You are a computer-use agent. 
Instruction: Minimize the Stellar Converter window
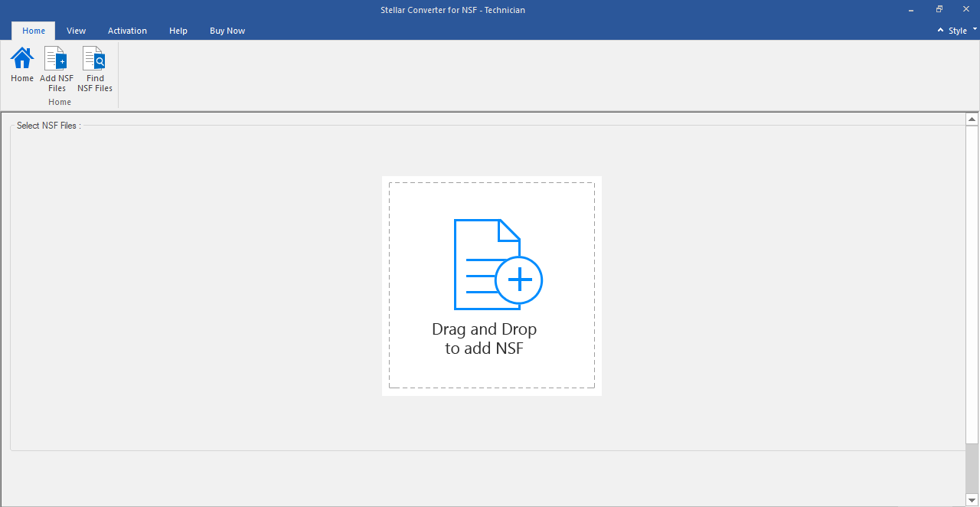911,10
